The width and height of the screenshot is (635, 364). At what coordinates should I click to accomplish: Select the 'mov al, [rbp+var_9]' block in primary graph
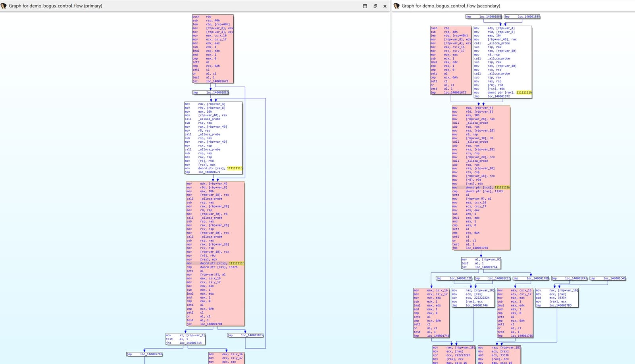click(185, 339)
